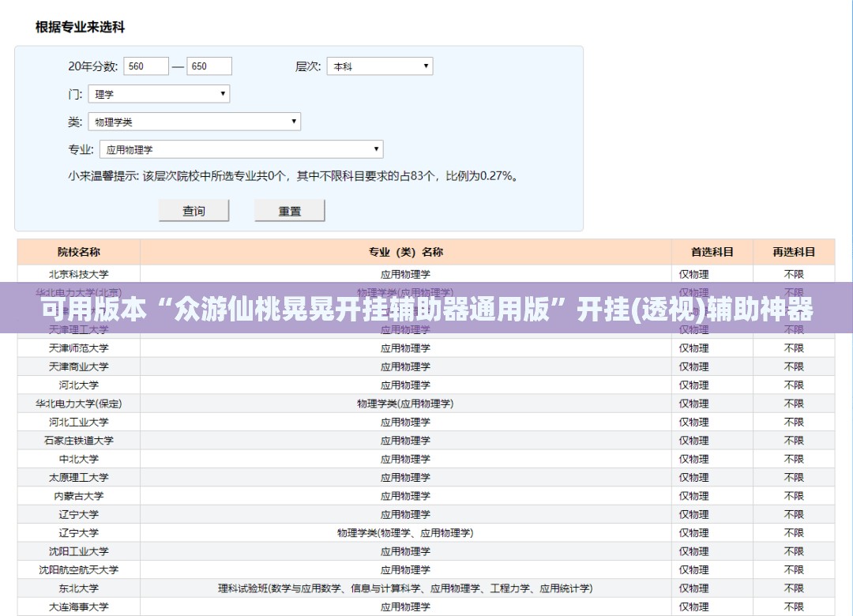Image resolution: width=853 pixels, height=616 pixels.
Task: Select the 北京科技大学 school name cell
Action: [79, 274]
